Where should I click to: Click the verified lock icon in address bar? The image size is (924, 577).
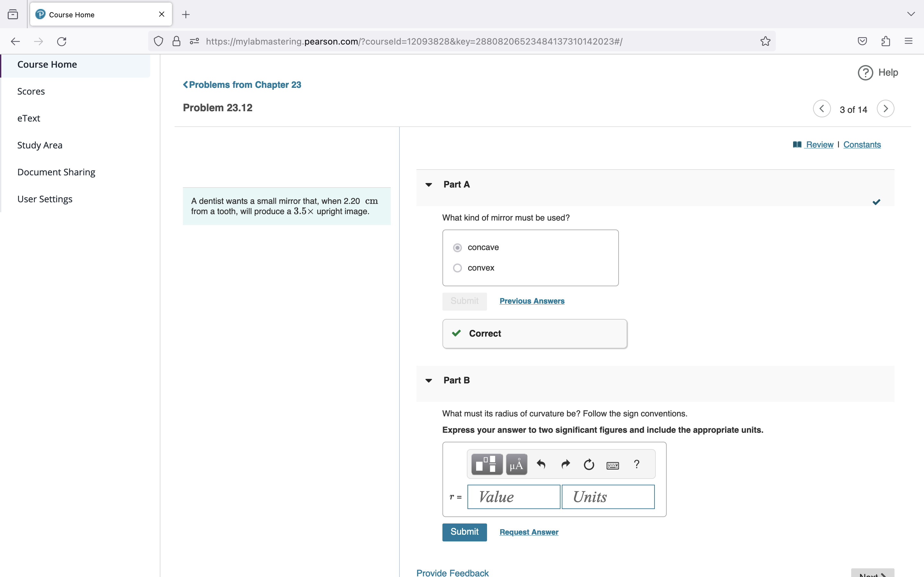pyautogui.click(x=176, y=41)
